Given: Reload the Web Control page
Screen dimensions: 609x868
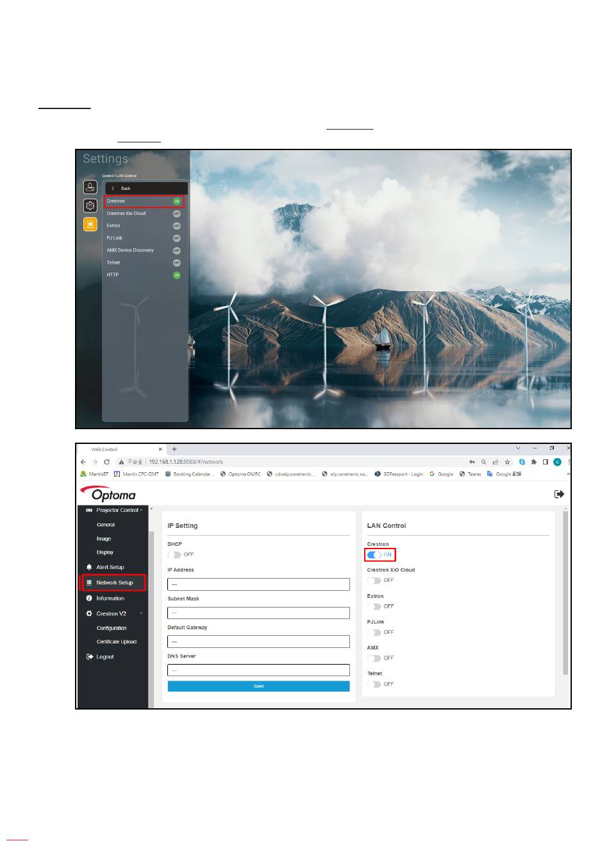Looking at the screenshot, I should [106, 462].
